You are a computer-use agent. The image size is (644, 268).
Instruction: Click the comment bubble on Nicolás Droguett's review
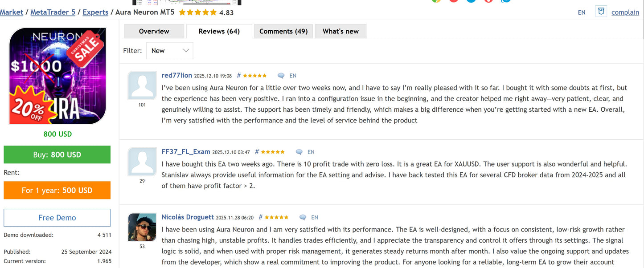click(x=303, y=218)
